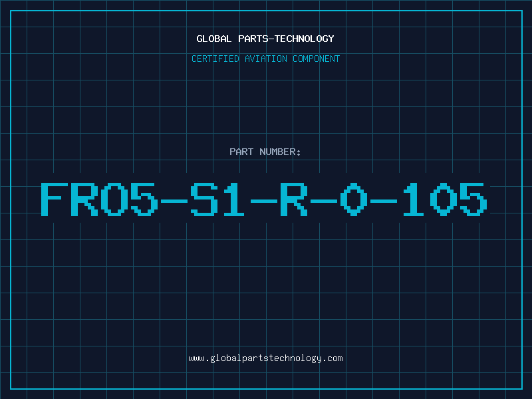Open the www.globalpartstechnology.com link
532x399 pixels.
(265, 358)
